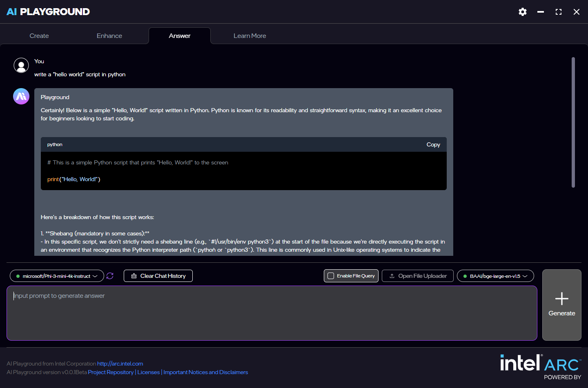588x388 pixels.
Task: Click Open File Uploader button
Action: click(417, 276)
